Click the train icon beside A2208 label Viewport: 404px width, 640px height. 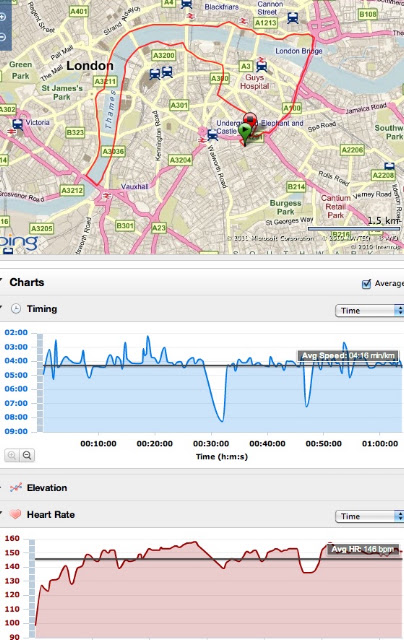390,166
